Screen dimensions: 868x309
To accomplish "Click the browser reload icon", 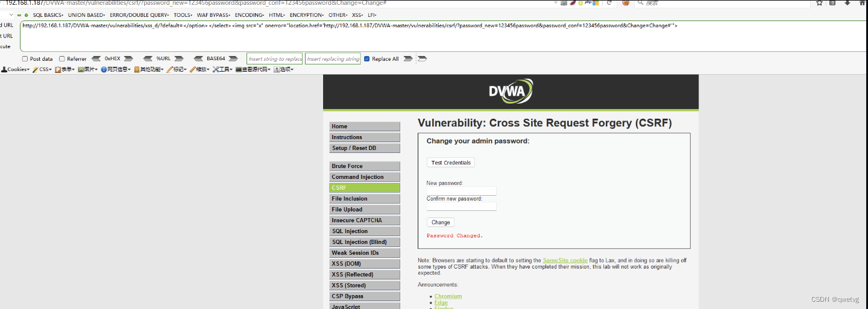I will [609, 3].
